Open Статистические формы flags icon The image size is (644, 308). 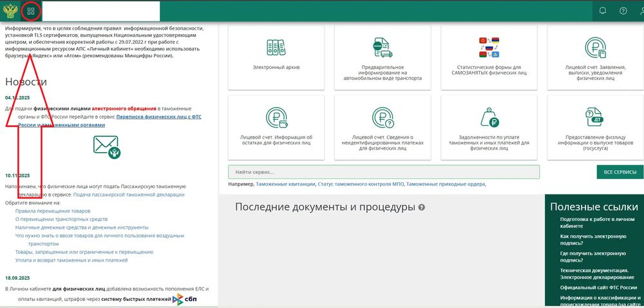click(x=489, y=48)
